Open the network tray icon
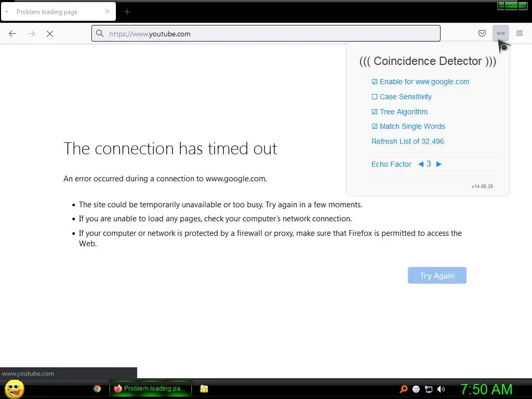The width and height of the screenshot is (532, 399). (429, 389)
